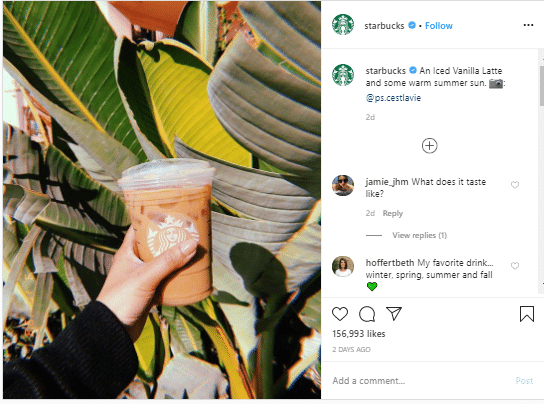Open three-dot more options menu
This screenshot has width=544, height=404.
click(x=528, y=25)
